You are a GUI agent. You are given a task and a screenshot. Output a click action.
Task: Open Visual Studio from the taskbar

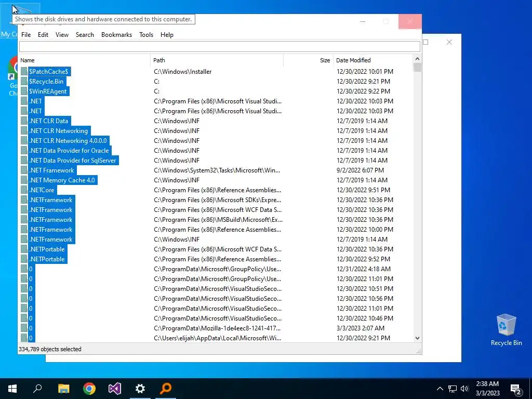coord(115,389)
